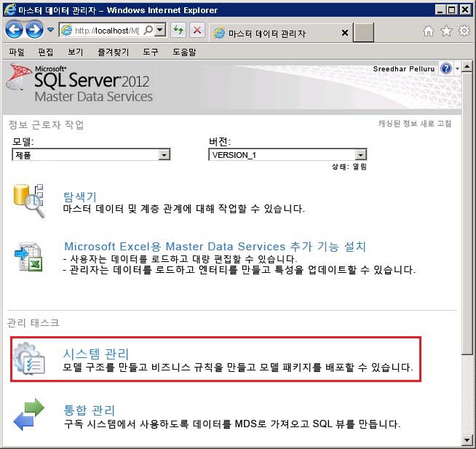
Task: Click the 관리 태스크 heading
Action: [33, 322]
